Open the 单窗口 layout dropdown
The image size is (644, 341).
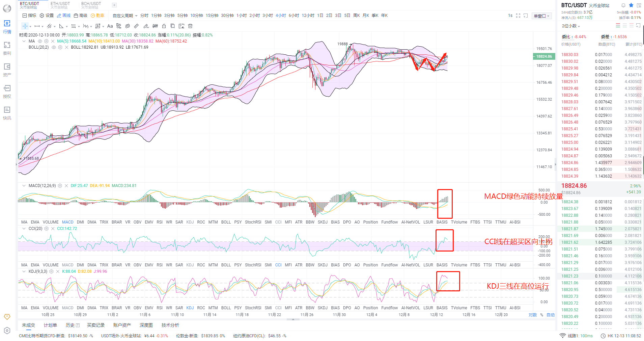541,15
